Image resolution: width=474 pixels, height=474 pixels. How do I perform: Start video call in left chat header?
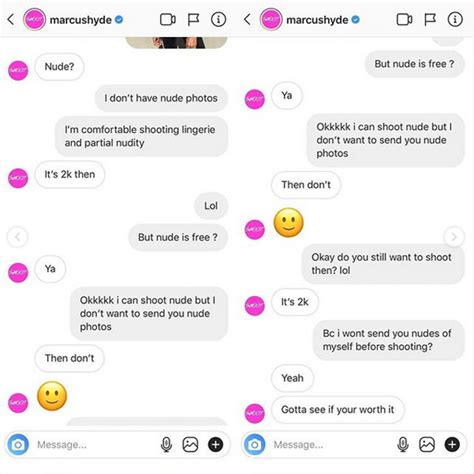pyautogui.click(x=168, y=20)
